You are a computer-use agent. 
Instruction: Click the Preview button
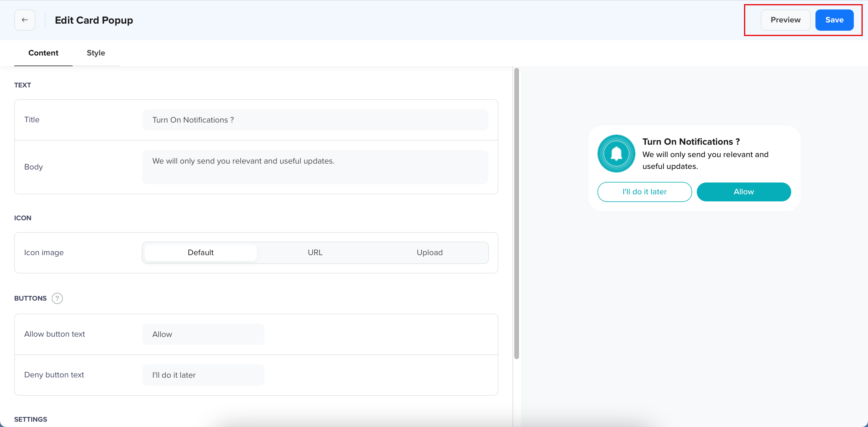tap(785, 20)
